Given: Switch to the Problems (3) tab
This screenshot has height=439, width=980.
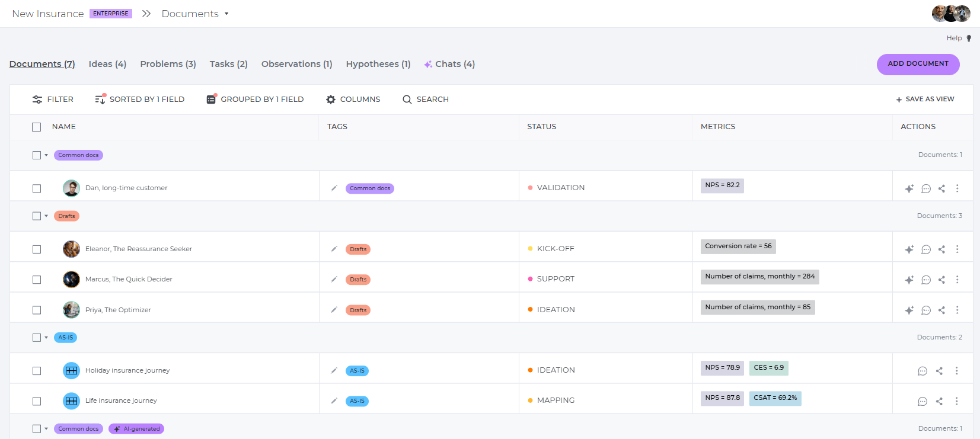Looking at the screenshot, I should (x=168, y=64).
